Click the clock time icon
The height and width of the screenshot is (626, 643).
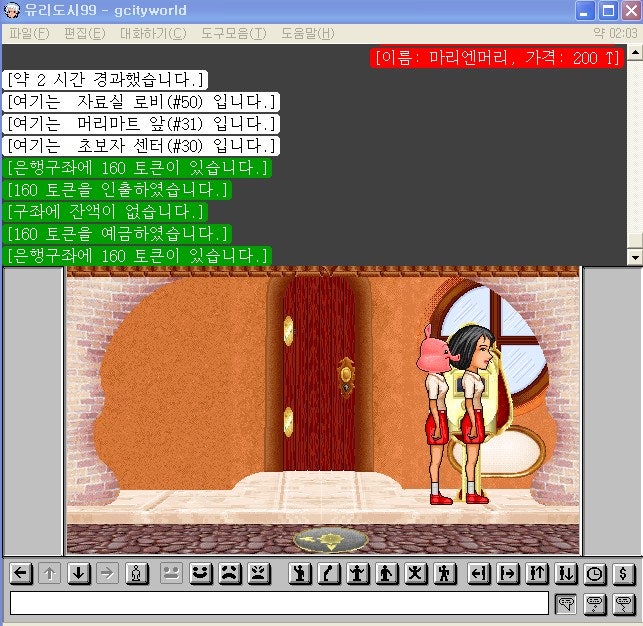click(595, 574)
